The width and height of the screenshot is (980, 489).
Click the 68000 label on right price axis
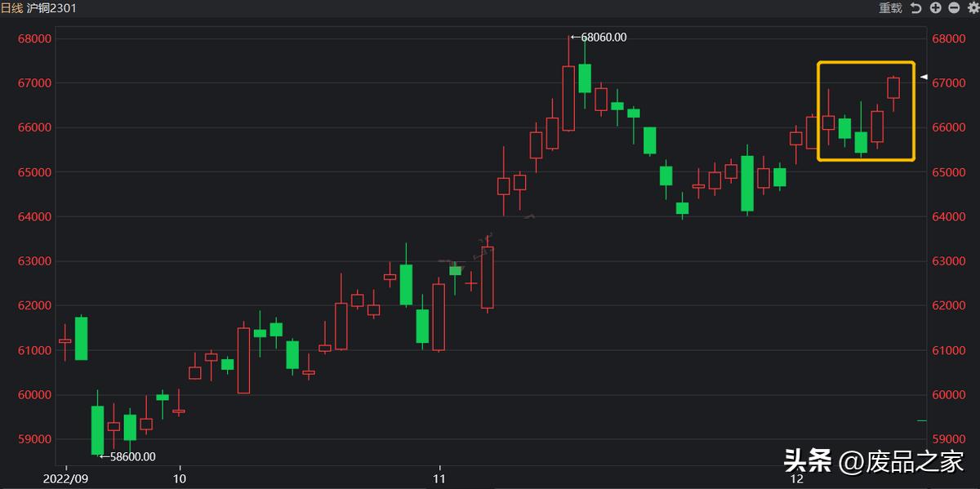948,39
